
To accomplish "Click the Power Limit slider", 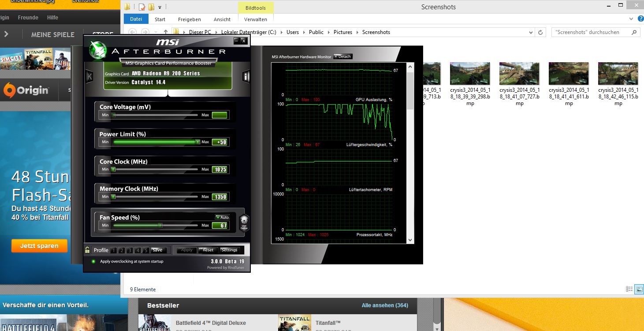I will coord(156,142).
